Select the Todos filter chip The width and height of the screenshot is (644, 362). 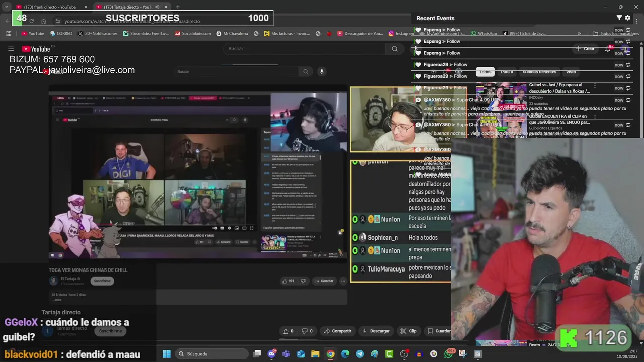tap(486, 72)
